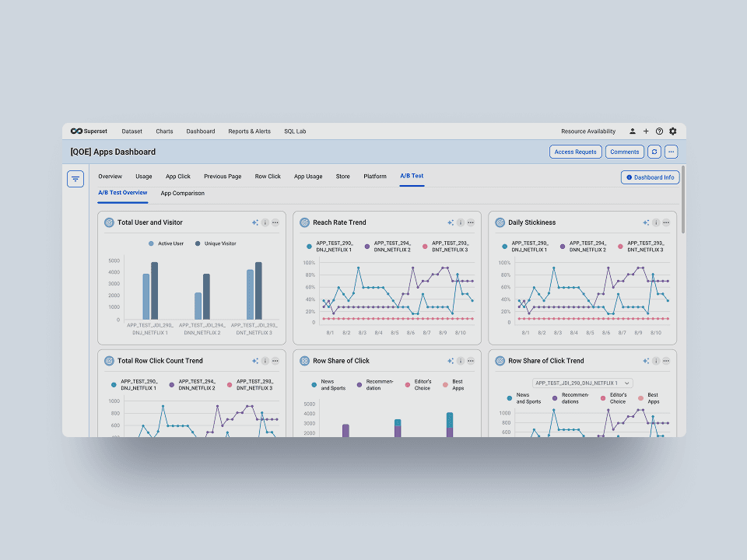The image size is (747, 560).
Task: Switch to the App Usage tab
Action: 308,177
